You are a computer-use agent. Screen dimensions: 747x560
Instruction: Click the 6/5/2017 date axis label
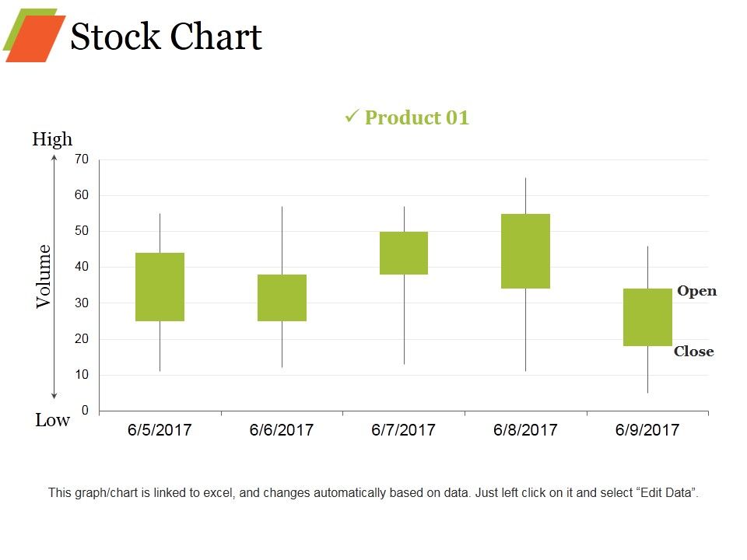160,430
